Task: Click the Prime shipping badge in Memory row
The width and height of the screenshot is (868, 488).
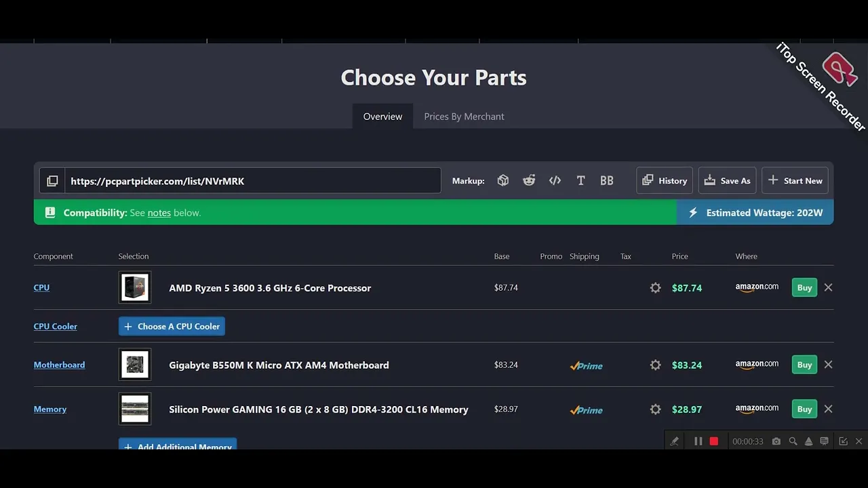Action: tap(587, 410)
